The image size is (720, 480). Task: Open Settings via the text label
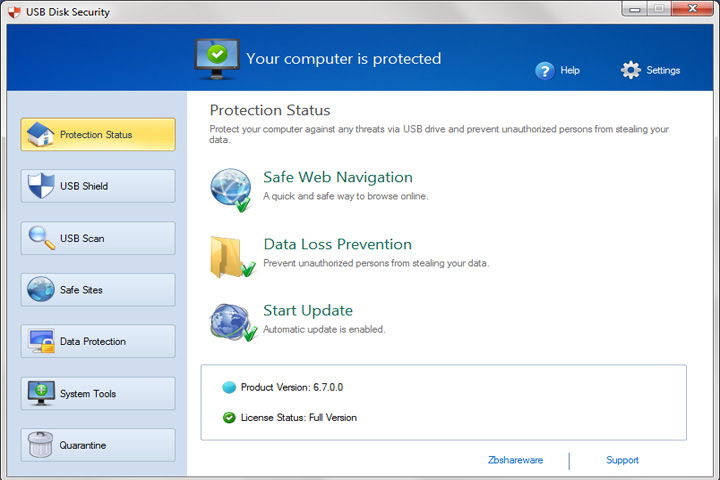click(x=663, y=70)
